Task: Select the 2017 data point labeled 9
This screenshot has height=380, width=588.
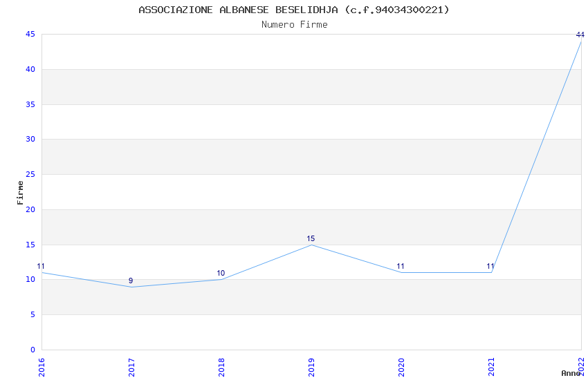Action: (131, 281)
